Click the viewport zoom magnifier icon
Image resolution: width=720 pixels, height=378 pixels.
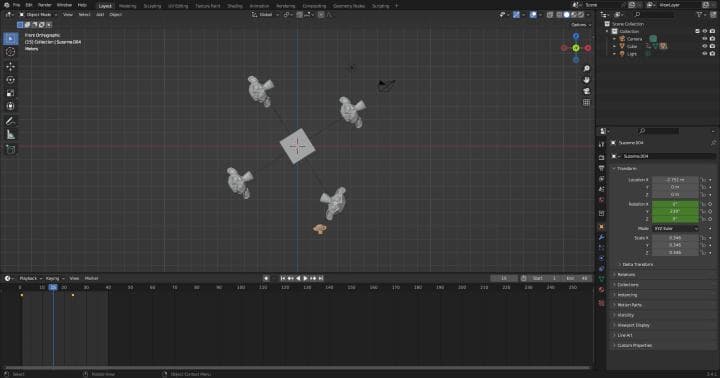tap(586, 68)
